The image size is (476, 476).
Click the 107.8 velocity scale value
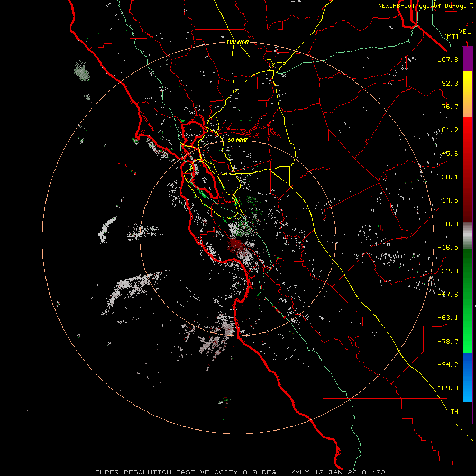tap(448, 59)
